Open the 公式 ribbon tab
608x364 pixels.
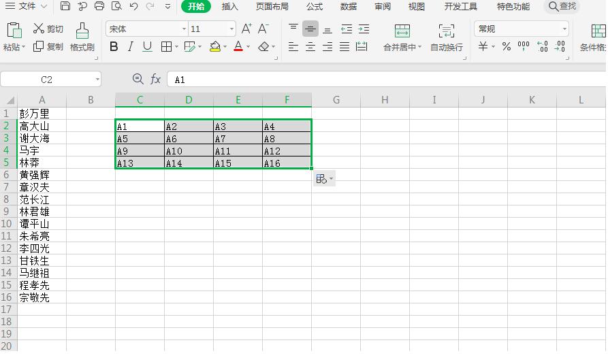[x=314, y=7]
